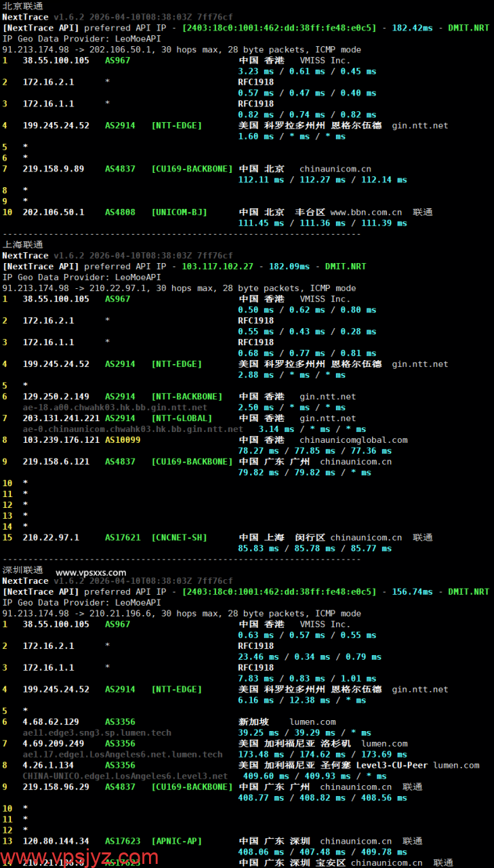494x868 pixels.
Task: Click the ae1.edge3.sng3.sp.lumen.tech hostname
Action: click(97, 733)
